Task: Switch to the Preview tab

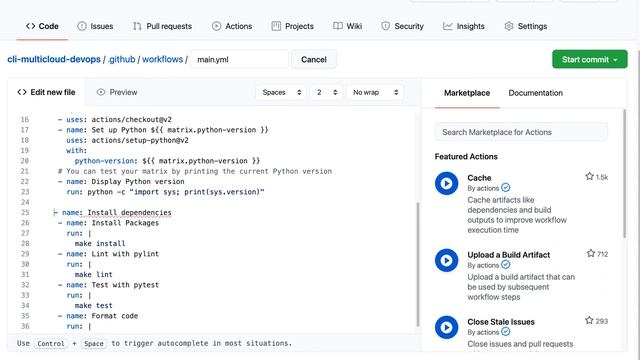Action: point(117,92)
